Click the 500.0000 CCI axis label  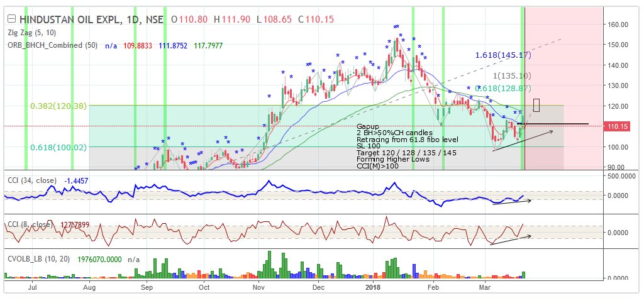(622, 176)
